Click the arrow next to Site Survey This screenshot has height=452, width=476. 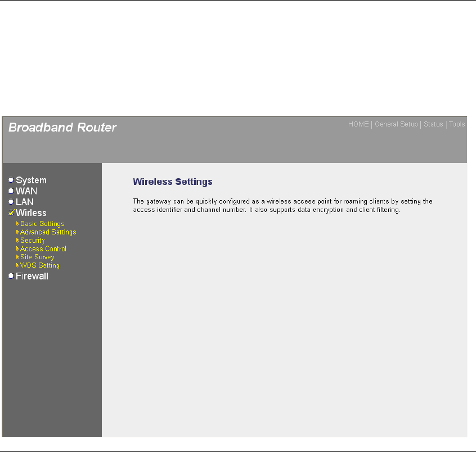point(17,257)
